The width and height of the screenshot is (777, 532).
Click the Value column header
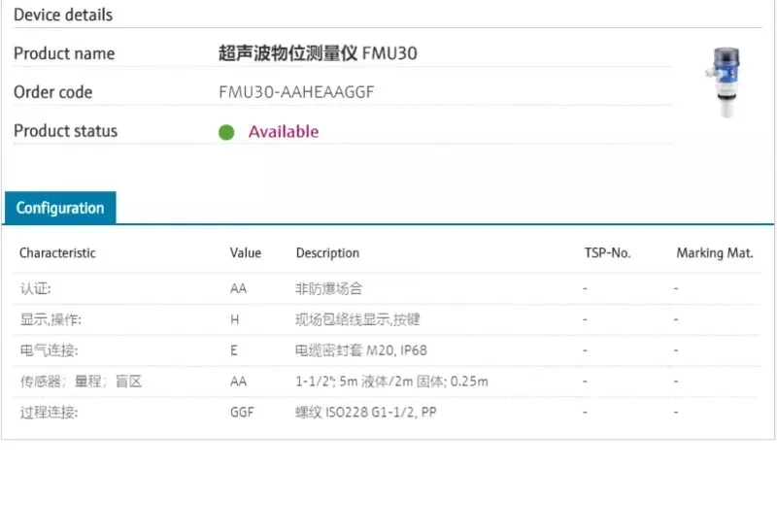[246, 253]
